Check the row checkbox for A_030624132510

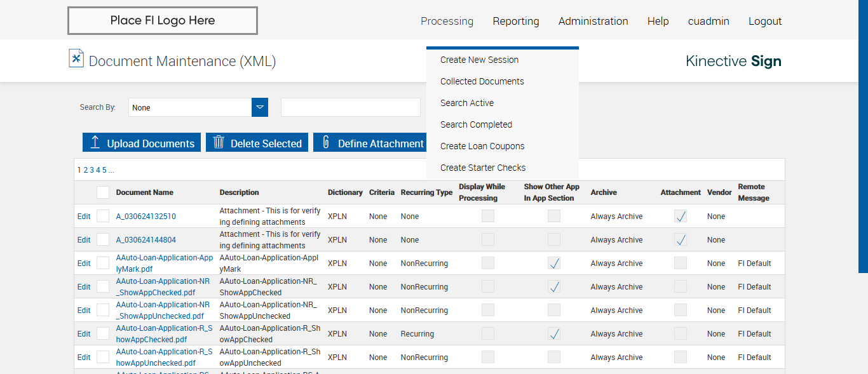pos(103,216)
